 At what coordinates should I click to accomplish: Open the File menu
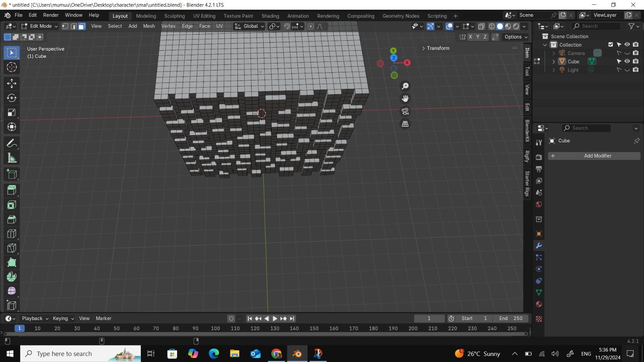pos(19,15)
